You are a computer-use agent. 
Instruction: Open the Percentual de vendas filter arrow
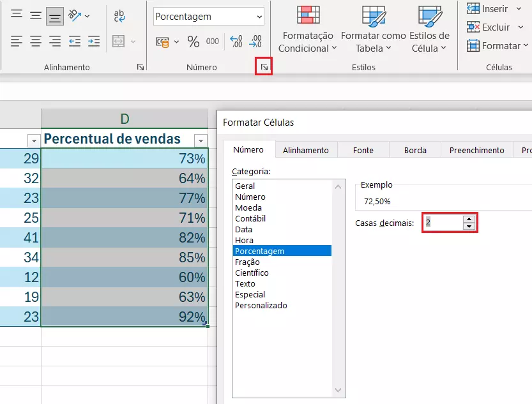pos(201,140)
